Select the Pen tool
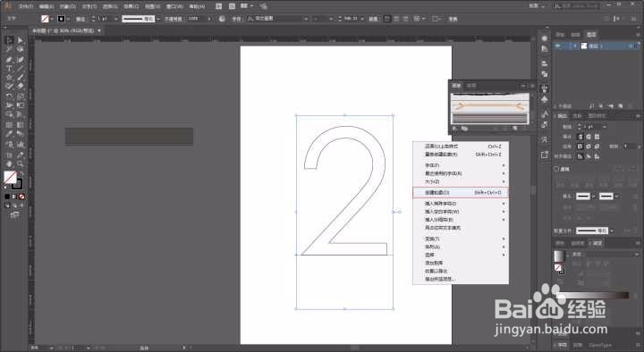This screenshot has height=352, width=644. tap(10, 59)
